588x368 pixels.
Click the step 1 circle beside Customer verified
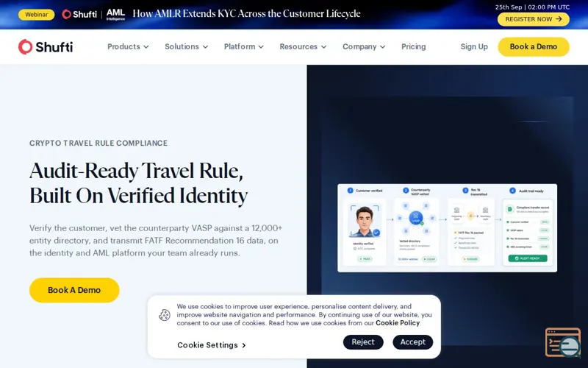pyautogui.click(x=351, y=191)
